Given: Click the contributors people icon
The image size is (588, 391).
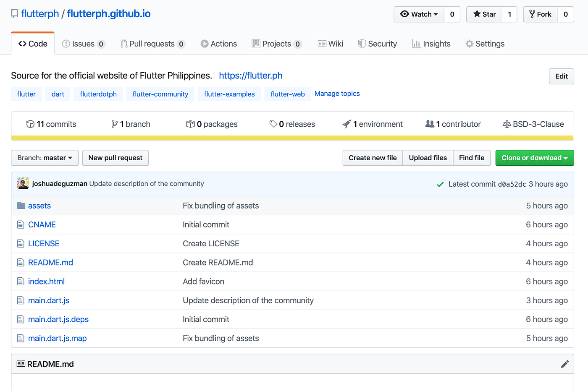Looking at the screenshot, I should coord(429,124).
